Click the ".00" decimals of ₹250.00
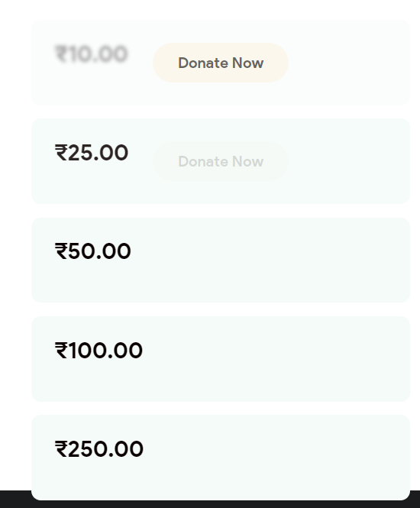 click(x=124, y=449)
